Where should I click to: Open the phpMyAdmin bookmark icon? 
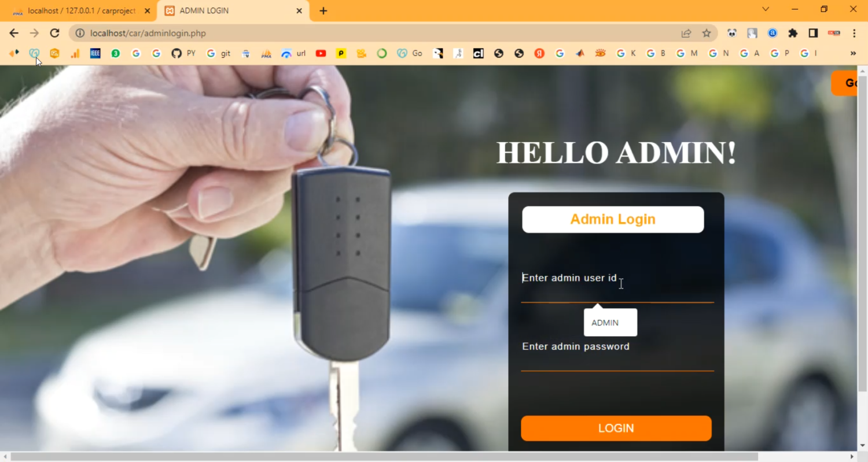266,53
